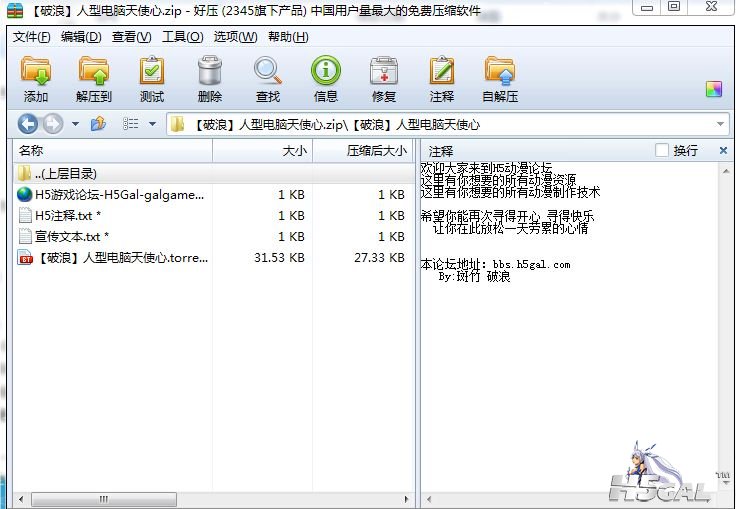The height and width of the screenshot is (509, 736).
Task: Click the 31.53 KB size value
Action: [x=279, y=258]
